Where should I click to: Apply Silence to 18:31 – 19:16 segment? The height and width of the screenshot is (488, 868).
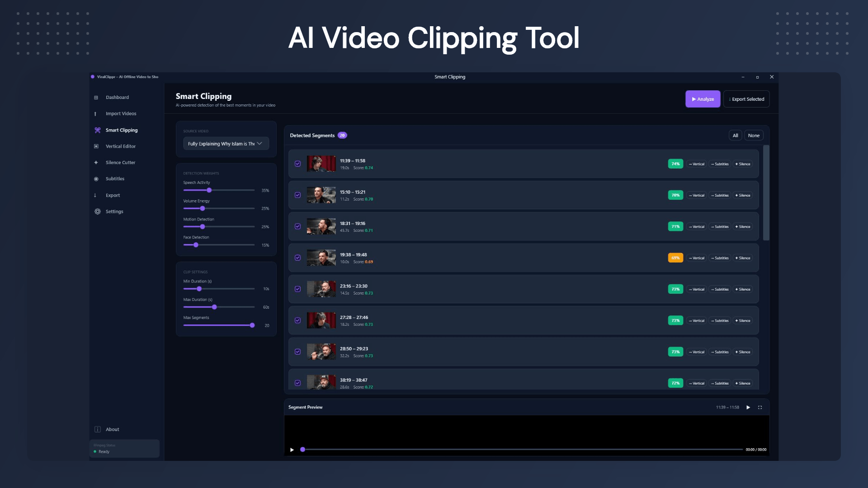click(x=743, y=227)
